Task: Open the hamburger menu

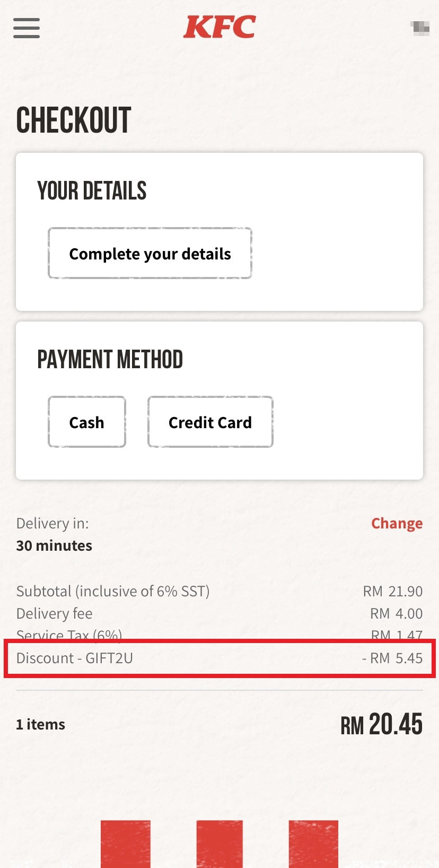Action: click(27, 28)
